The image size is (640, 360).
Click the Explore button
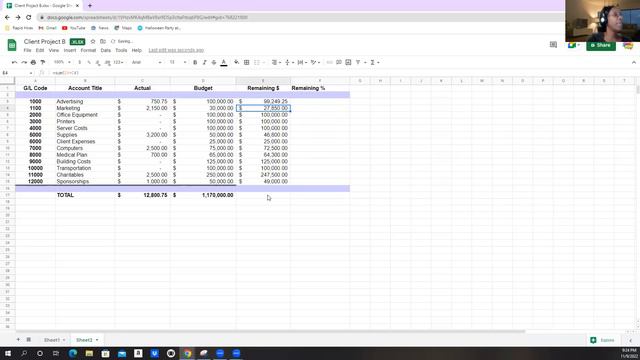pyautogui.click(x=603, y=340)
